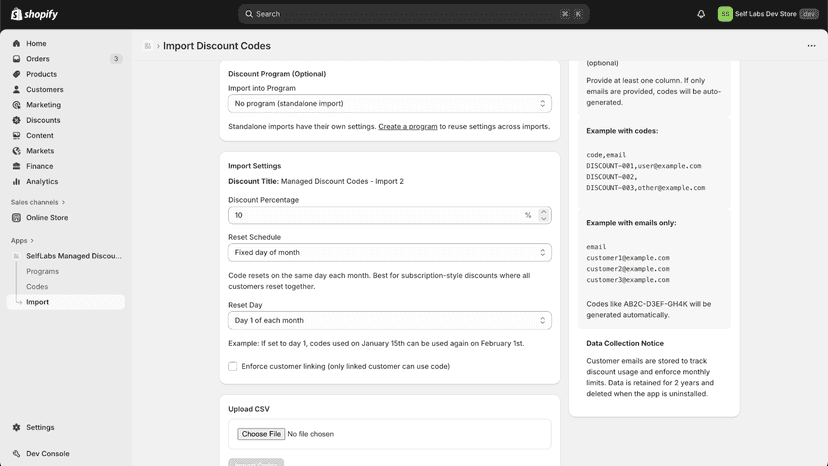Click the 'Upload CSV' heading

click(249, 409)
